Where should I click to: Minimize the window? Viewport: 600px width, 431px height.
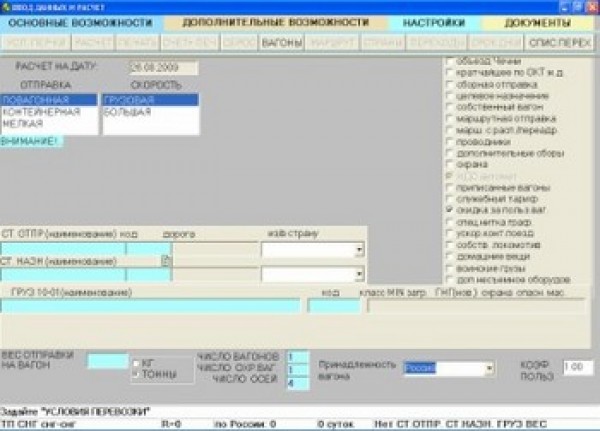tap(564, 7)
